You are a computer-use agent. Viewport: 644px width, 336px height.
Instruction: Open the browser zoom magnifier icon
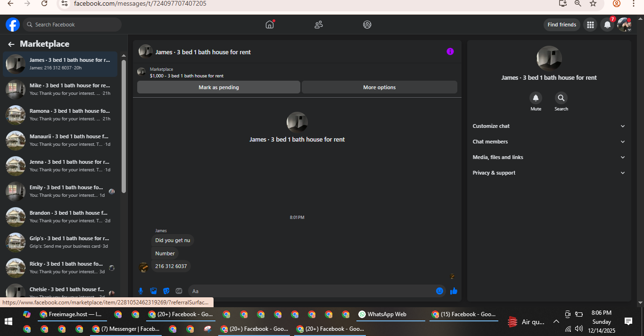578,3
